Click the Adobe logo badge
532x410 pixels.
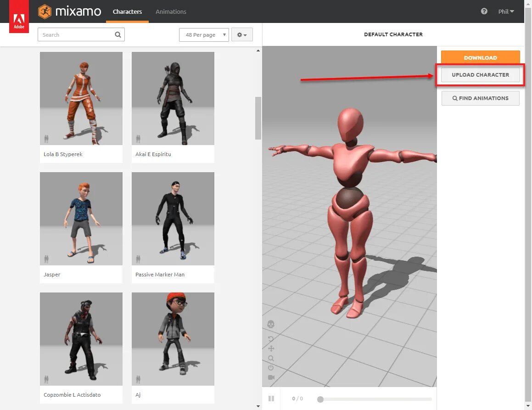[x=19, y=16]
